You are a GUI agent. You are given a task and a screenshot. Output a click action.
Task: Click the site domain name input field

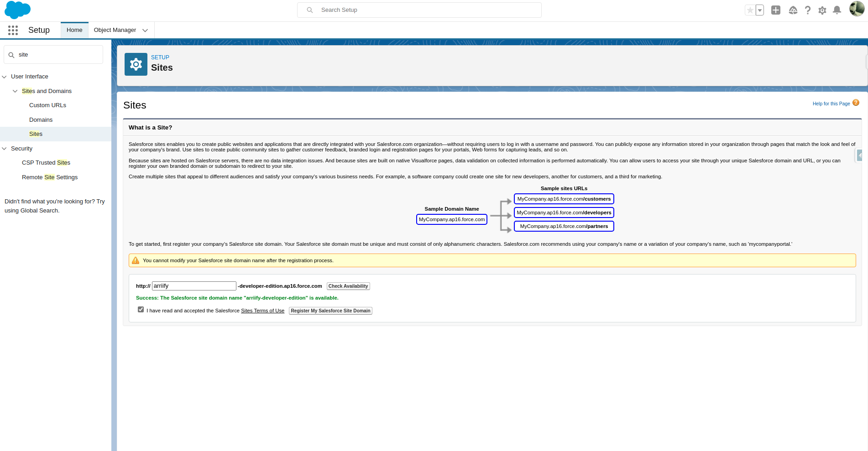[194, 286]
